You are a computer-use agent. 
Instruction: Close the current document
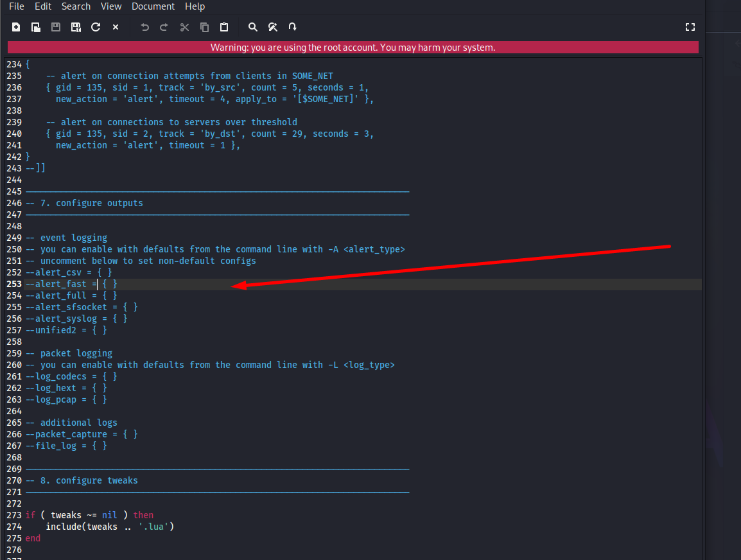[x=114, y=27]
